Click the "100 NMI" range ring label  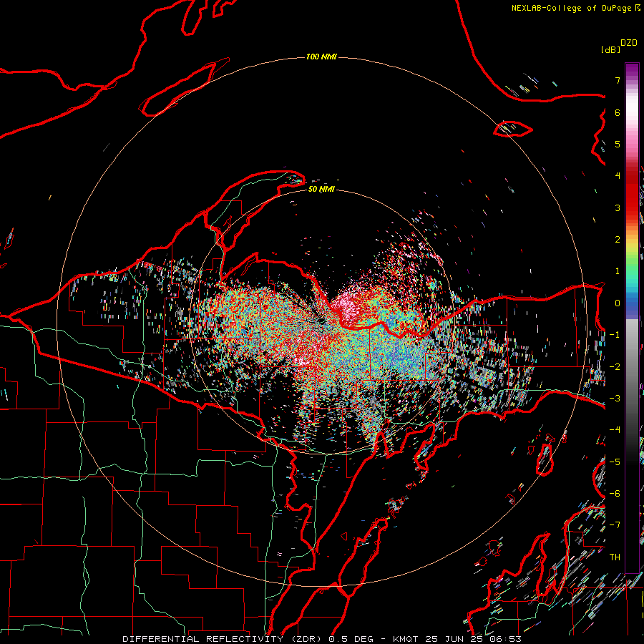pyautogui.click(x=321, y=57)
